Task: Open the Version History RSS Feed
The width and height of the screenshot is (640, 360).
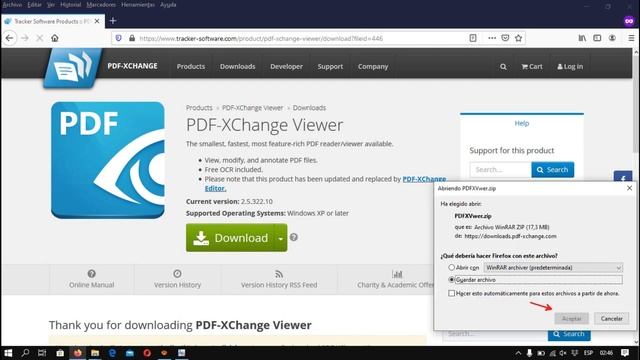Action: (279, 279)
